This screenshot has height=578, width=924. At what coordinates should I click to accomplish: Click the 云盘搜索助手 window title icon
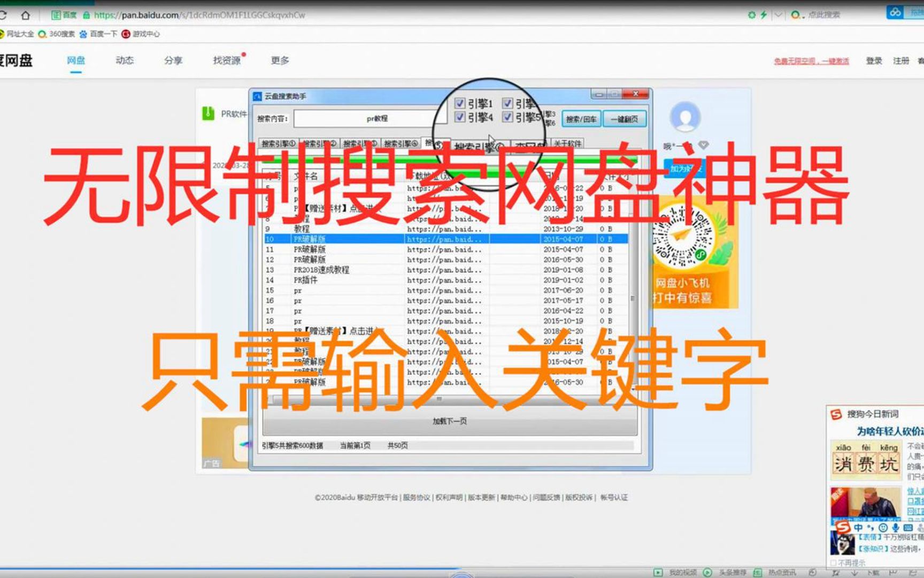click(x=257, y=96)
